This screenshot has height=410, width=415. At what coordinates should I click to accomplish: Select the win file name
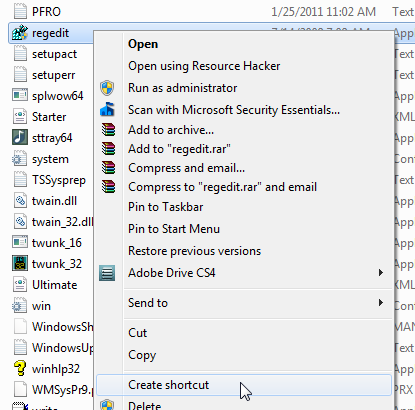[x=41, y=306]
